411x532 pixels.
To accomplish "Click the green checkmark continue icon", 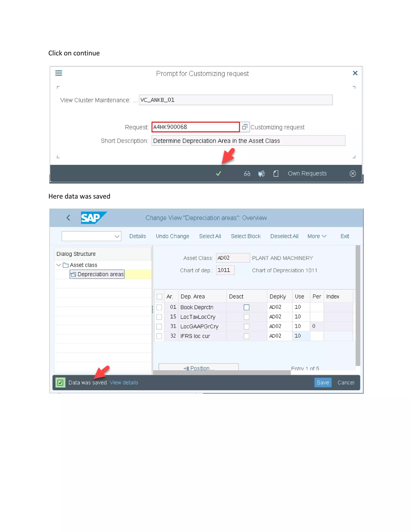I will tap(218, 173).
